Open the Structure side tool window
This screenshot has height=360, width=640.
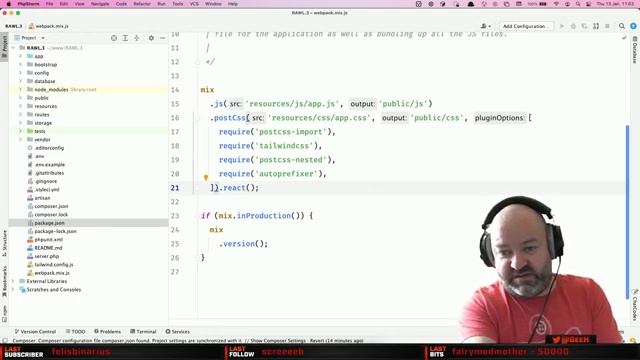click(x=4, y=243)
